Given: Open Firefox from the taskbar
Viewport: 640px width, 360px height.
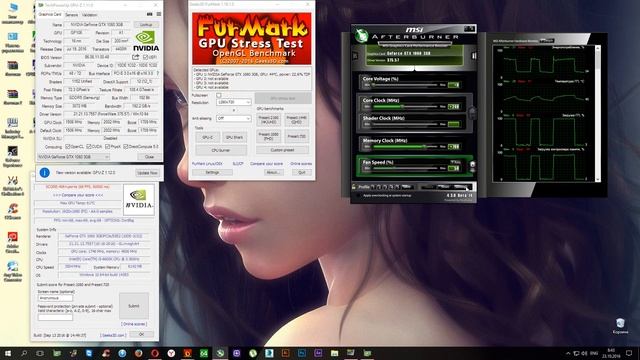Looking at the screenshot, I should click(138, 353).
